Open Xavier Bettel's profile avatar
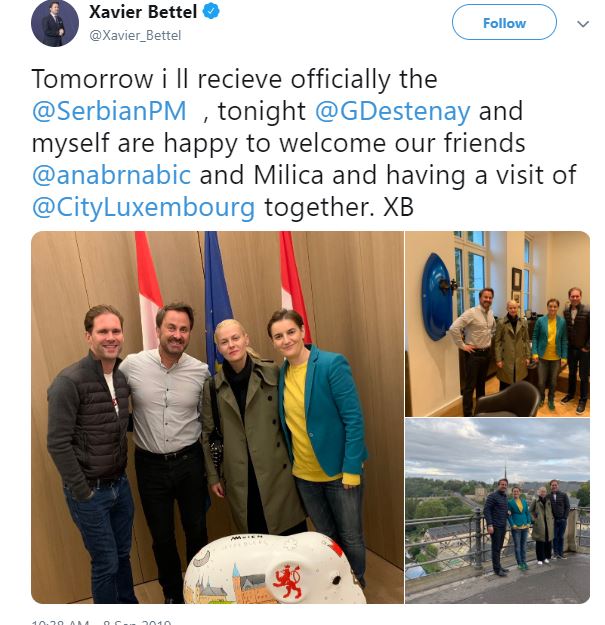 pyautogui.click(x=55, y=23)
